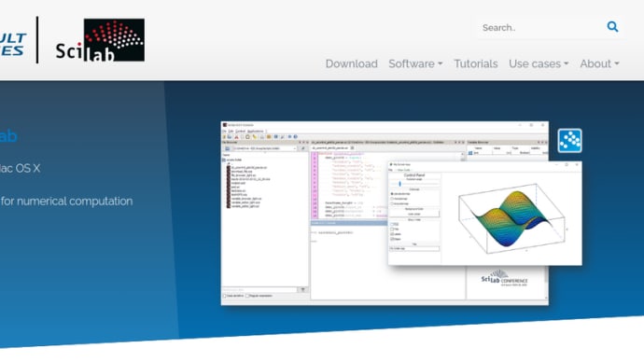Image resolution: width=644 pixels, height=362 pixels.
Task: Open the Scilab logo home link
Action: point(100,40)
